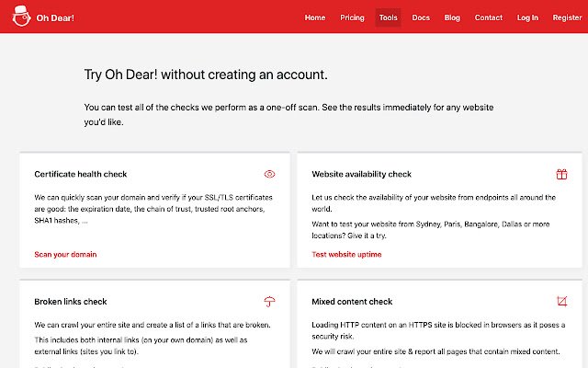
Task: Click the Broken links check heading
Action: point(71,302)
